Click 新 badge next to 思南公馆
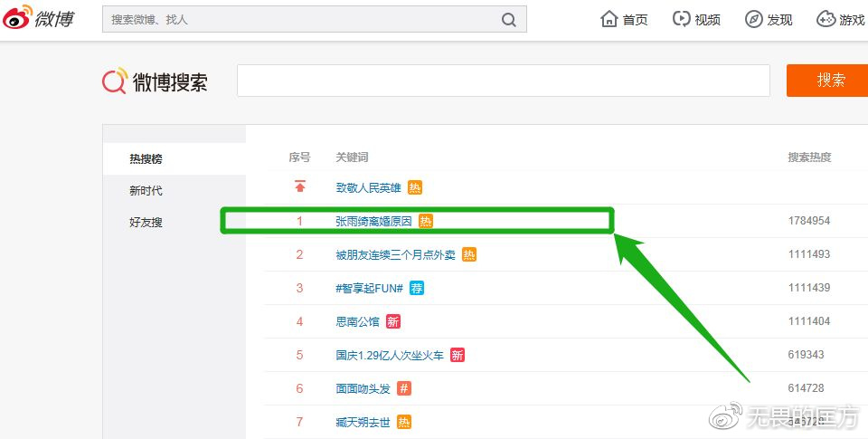 coord(393,321)
